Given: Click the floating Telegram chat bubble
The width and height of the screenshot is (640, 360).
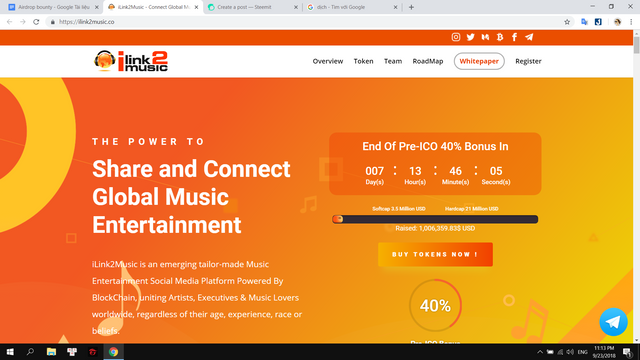Looking at the screenshot, I should [613, 322].
